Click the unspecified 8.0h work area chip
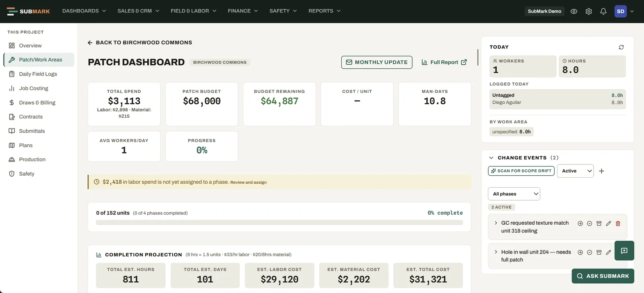Image resolution: width=644 pixels, height=293 pixels. click(x=511, y=132)
